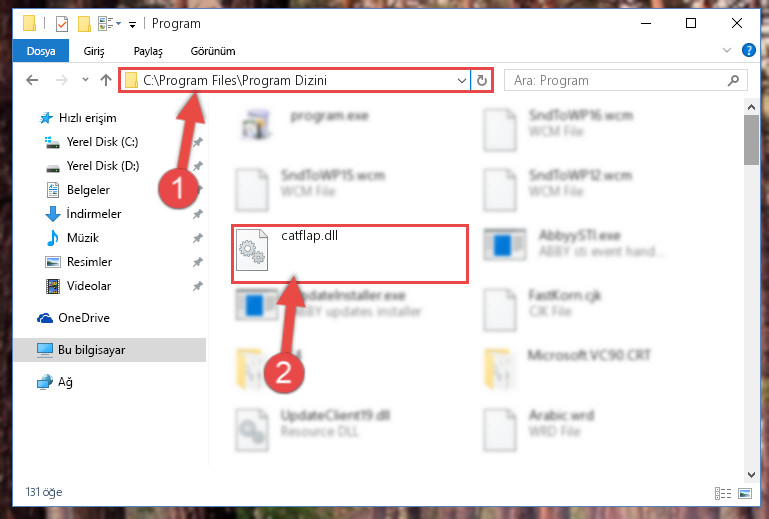Switch to details view layout icon
Image resolution: width=769 pixels, height=519 pixels.
tap(723, 493)
